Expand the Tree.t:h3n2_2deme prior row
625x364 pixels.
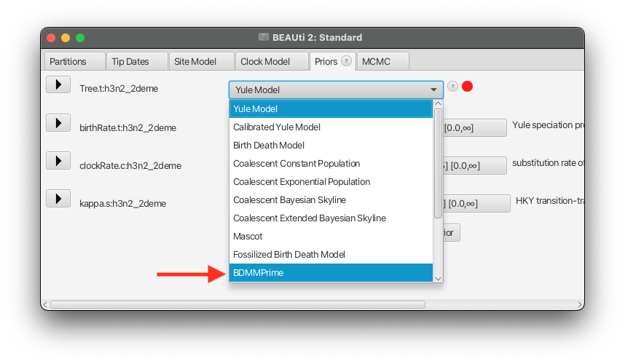pos(58,84)
